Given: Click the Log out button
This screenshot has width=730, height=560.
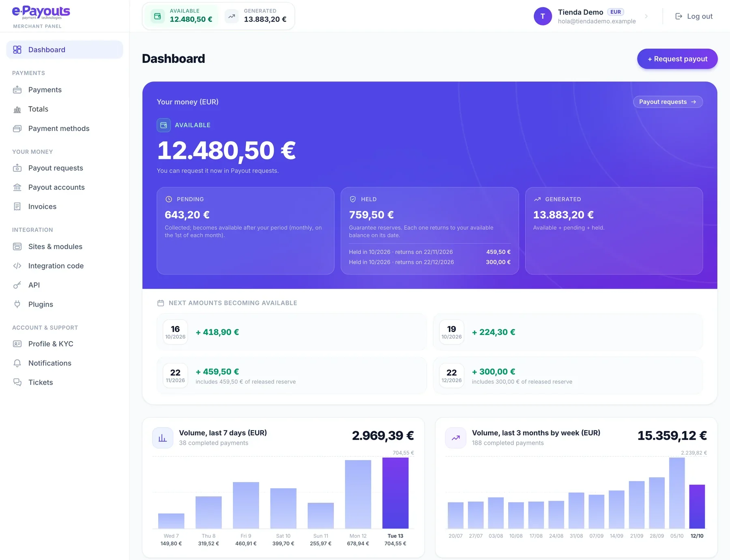Looking at the screenshot, I should (x=694, y=16).
